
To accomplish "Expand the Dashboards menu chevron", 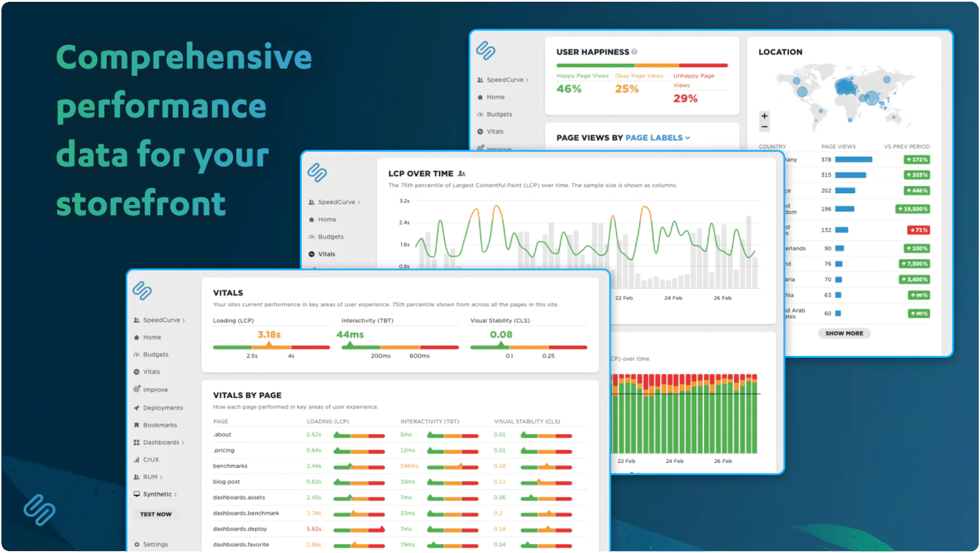I will point(183,443).
